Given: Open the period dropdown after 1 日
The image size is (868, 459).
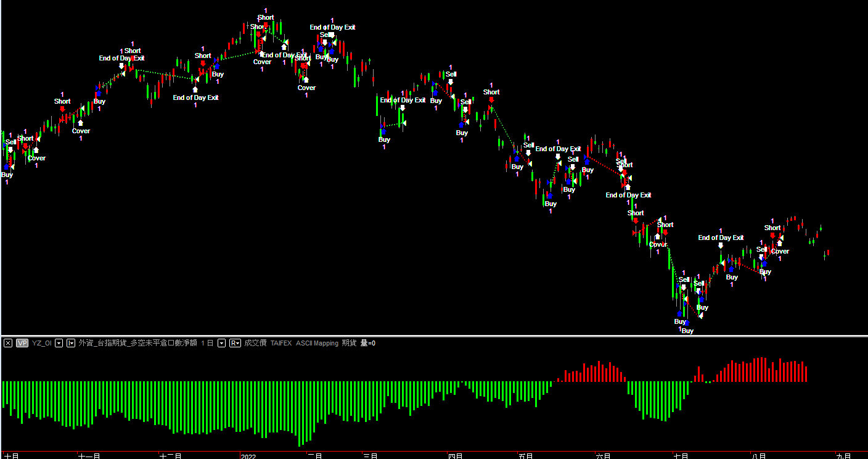Looking at the screenshot, I should pos(222,343).
